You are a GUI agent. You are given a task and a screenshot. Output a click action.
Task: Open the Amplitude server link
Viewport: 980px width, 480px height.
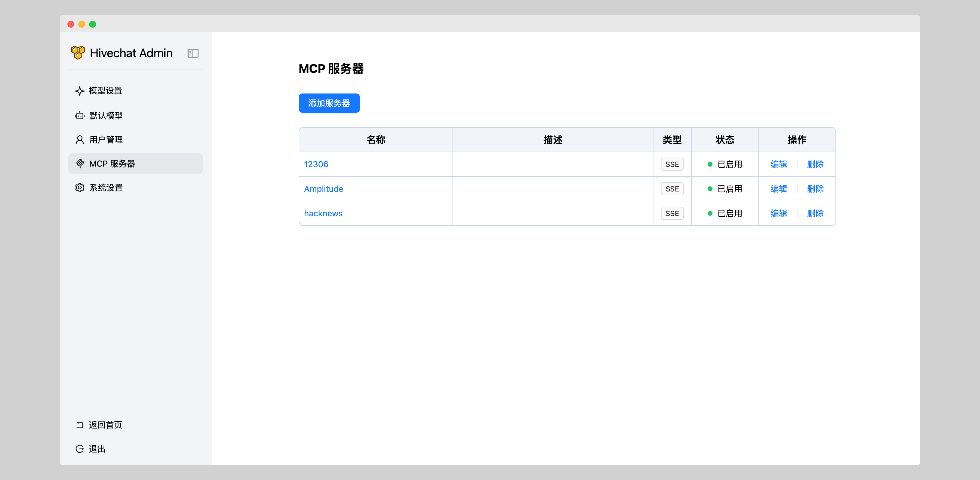pyautogui.click(x=323, y=189)
